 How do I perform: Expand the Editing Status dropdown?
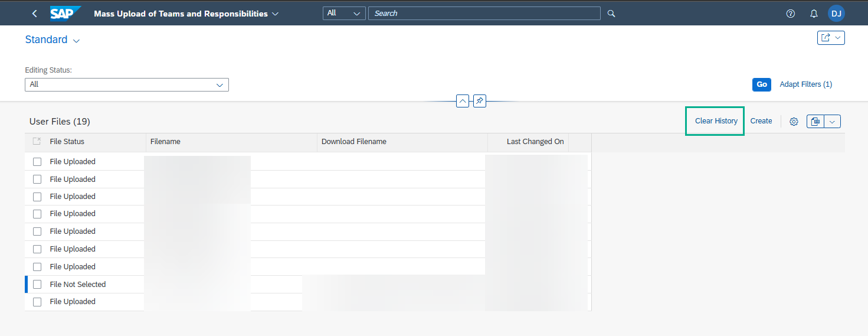220,85
